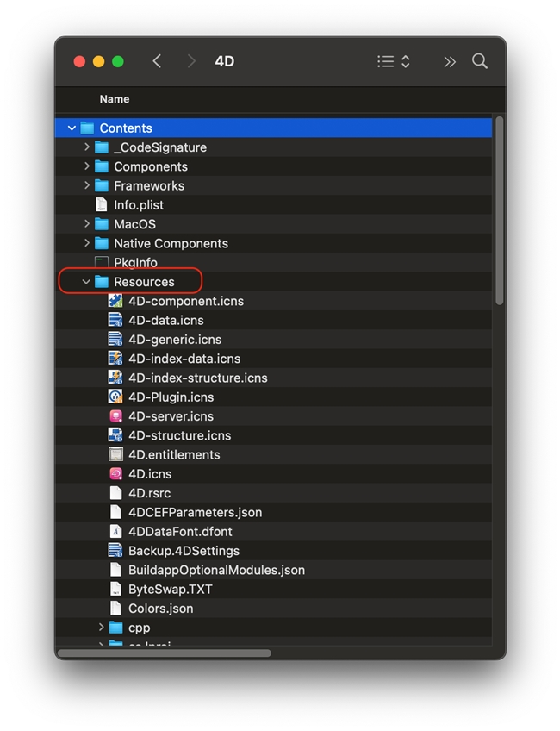Click the 4D-index-data.icns icon

[x=115, y=359]
